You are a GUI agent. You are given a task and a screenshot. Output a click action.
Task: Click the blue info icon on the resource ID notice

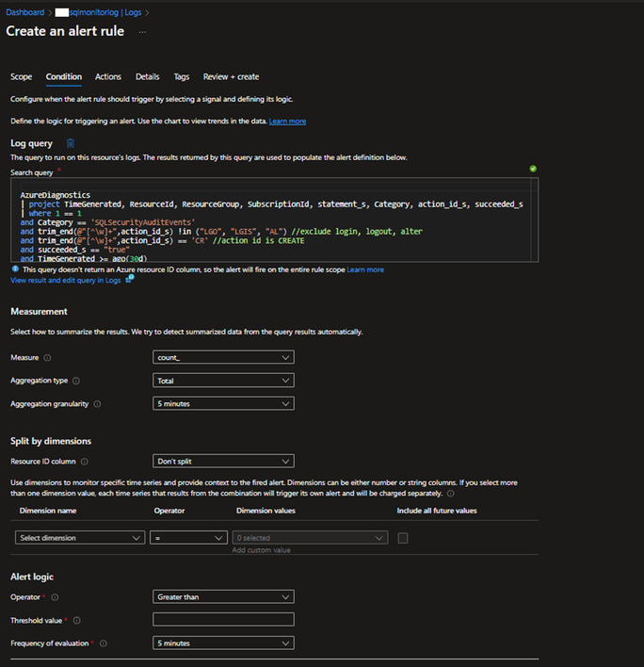15,268
